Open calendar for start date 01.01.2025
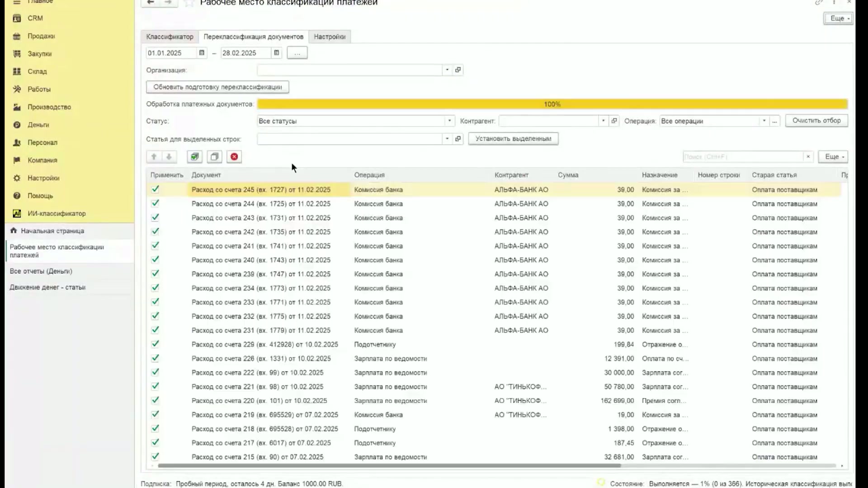Viewport: 868px width, 488px height. tap(202, 53)
